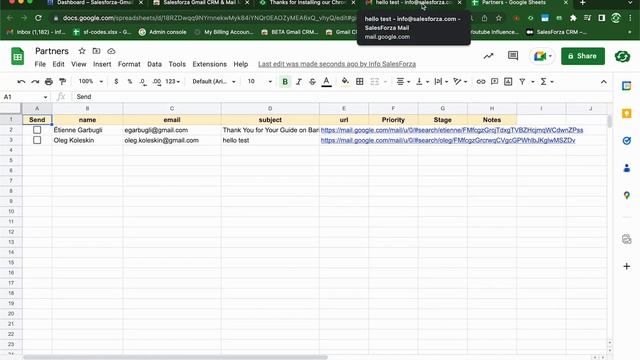Open the Extensions menu
Screen dimensions: 640x360
209,64
